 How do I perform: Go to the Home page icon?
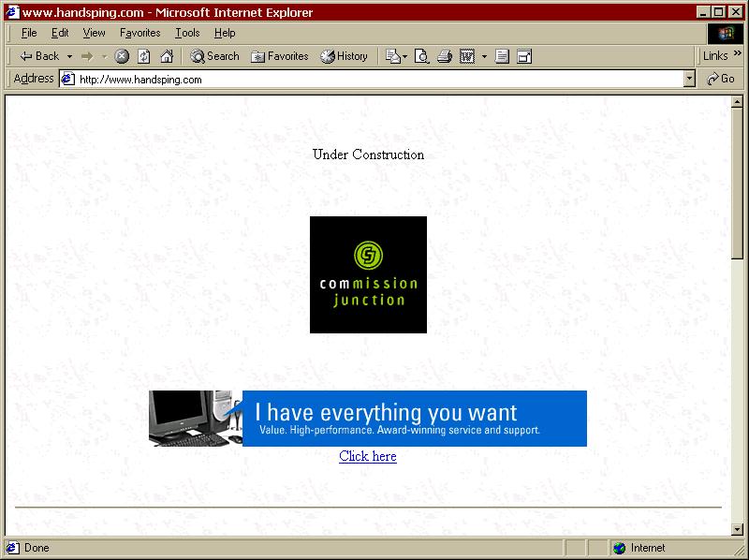point(166,56)
